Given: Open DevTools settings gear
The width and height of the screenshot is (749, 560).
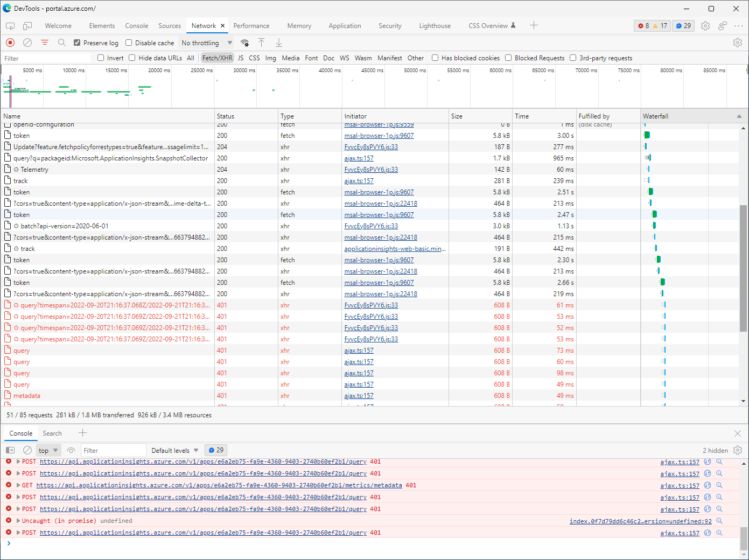Looking at the screenshot, I should pyautogui.click(x=705, y=26).
